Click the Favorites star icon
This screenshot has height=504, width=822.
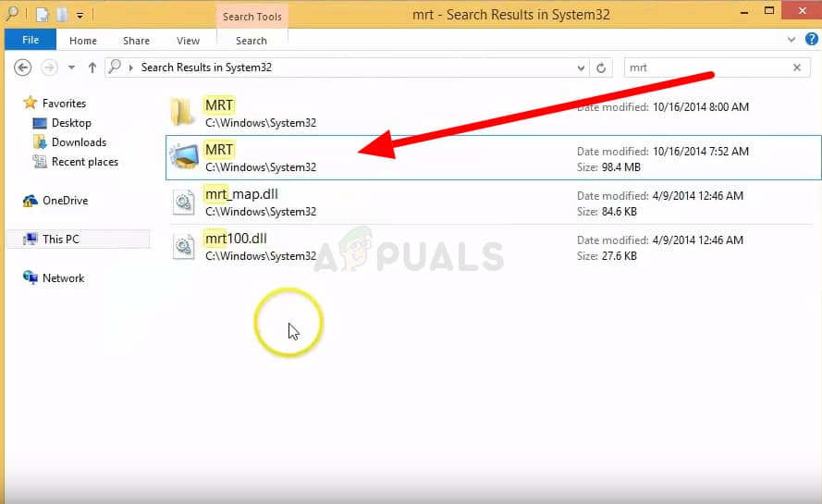click(x=31, y=103)
